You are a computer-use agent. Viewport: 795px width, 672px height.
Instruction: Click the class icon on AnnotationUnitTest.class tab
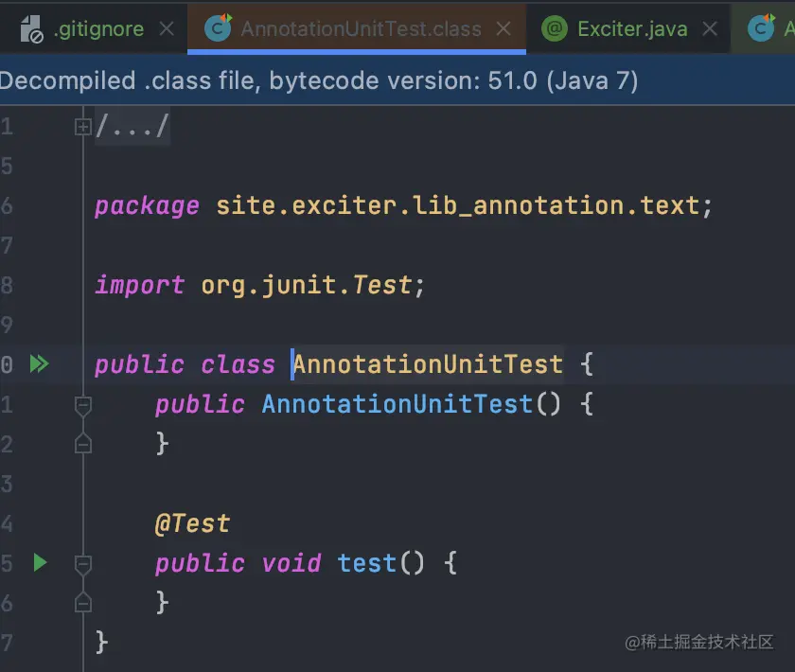tap(219, 27)
